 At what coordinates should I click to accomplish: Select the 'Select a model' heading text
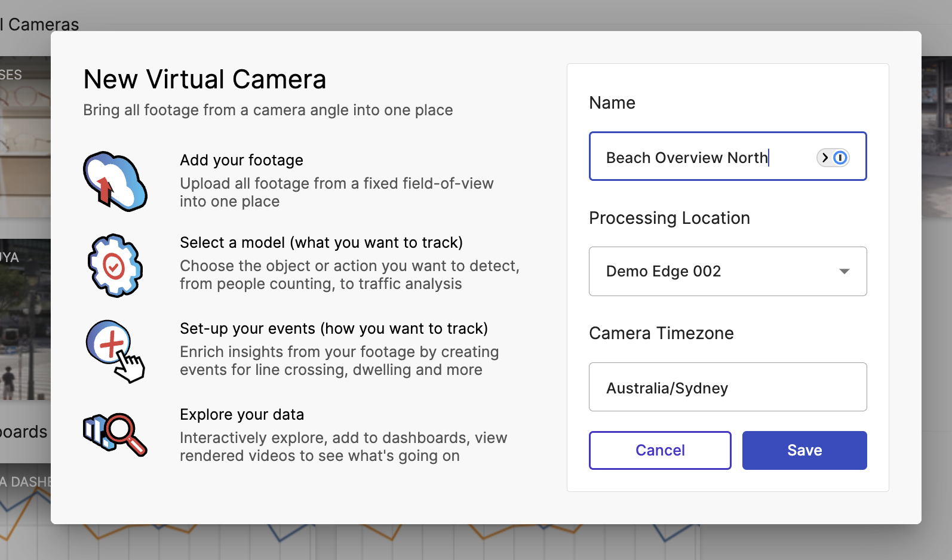coord(321,242)
